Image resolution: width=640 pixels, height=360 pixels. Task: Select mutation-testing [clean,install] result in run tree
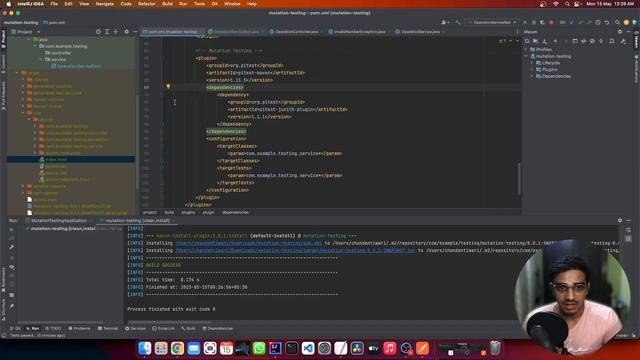[63, 229]
